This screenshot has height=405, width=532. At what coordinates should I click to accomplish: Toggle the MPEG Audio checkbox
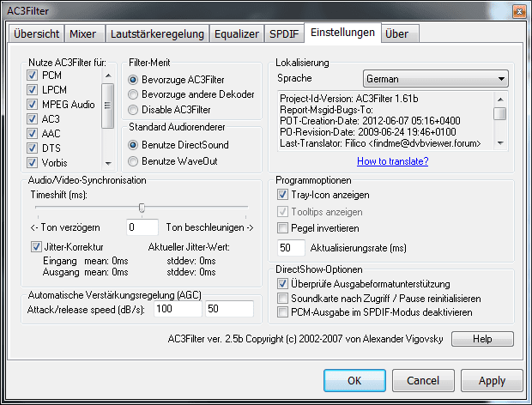pos(32,104)
